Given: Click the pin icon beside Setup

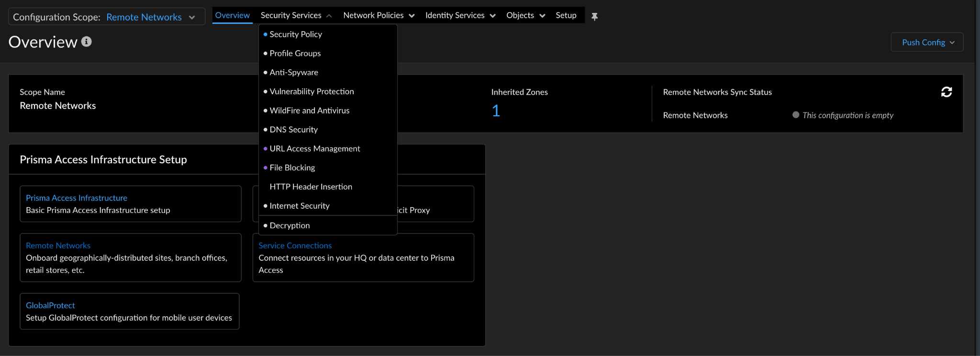Looking at the screenshot, I should click(594, 16).
